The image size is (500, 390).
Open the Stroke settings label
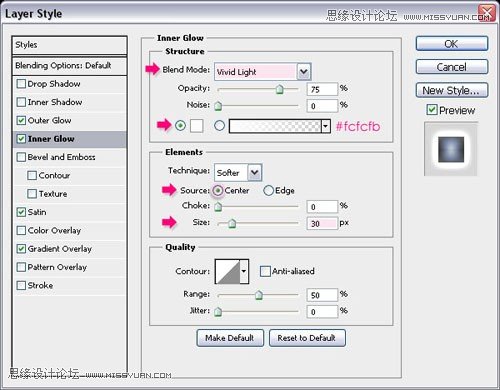[40, 286]
